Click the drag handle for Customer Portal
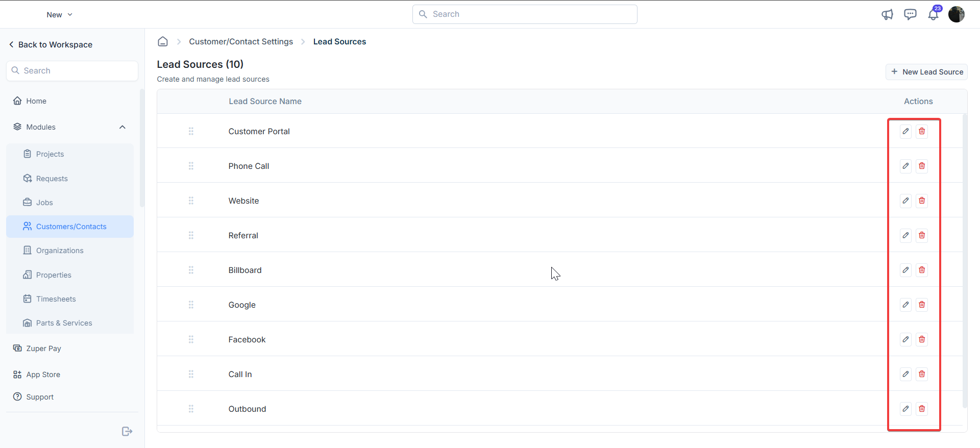Screen dimensions: 980x448 (x=191, y=131)
